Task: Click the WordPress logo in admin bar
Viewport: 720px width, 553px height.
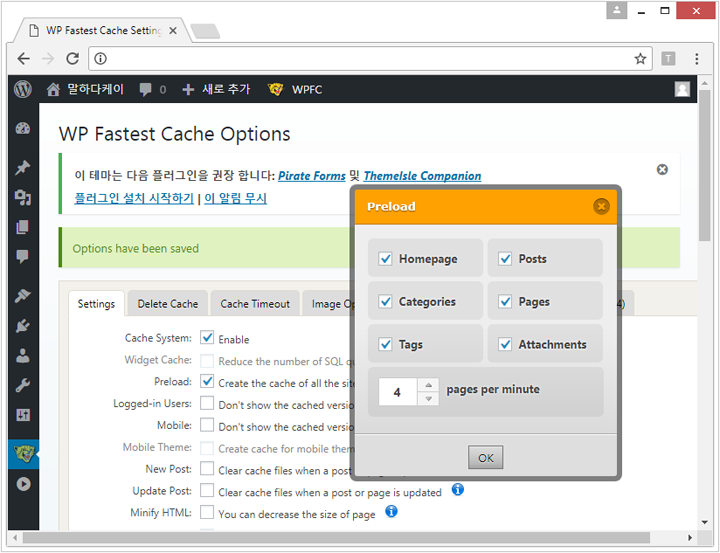Action: (22, 89)
